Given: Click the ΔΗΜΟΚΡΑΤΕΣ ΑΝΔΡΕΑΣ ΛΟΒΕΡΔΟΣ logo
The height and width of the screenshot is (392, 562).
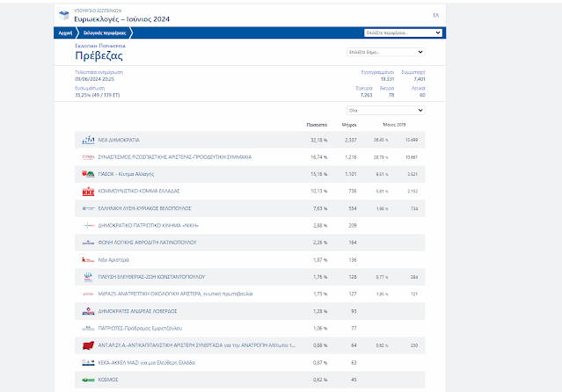Looking at the screenshot, I should point(88,311).
